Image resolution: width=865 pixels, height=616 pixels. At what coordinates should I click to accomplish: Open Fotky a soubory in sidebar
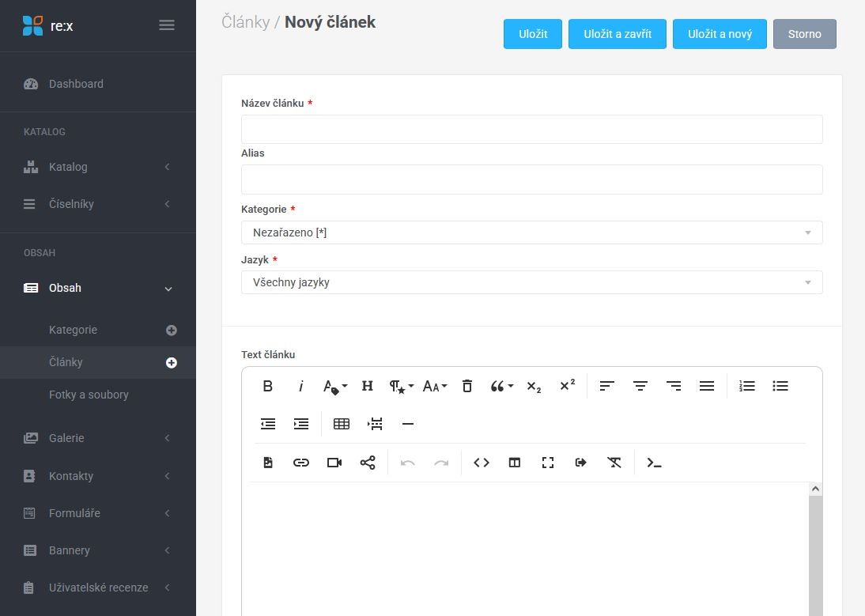(x=89, y=395)
